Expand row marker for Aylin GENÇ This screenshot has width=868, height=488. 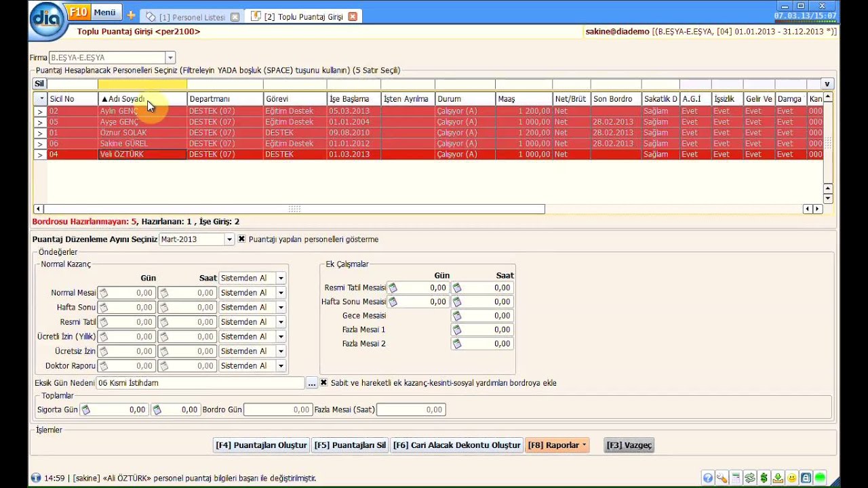coord(40,111)
